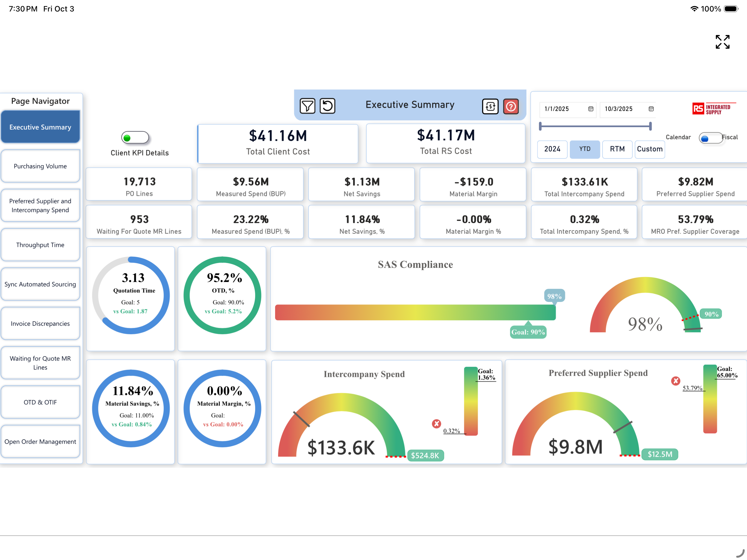The width and height of the screenshot is (747, 560).
Task: Click the Material Margin % -0.00% card
Action: (473, 222)
